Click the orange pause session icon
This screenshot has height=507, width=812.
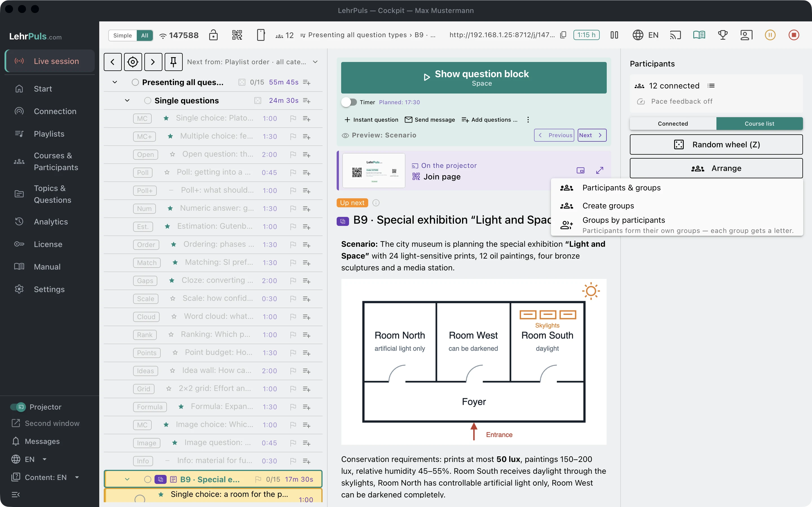770,35
